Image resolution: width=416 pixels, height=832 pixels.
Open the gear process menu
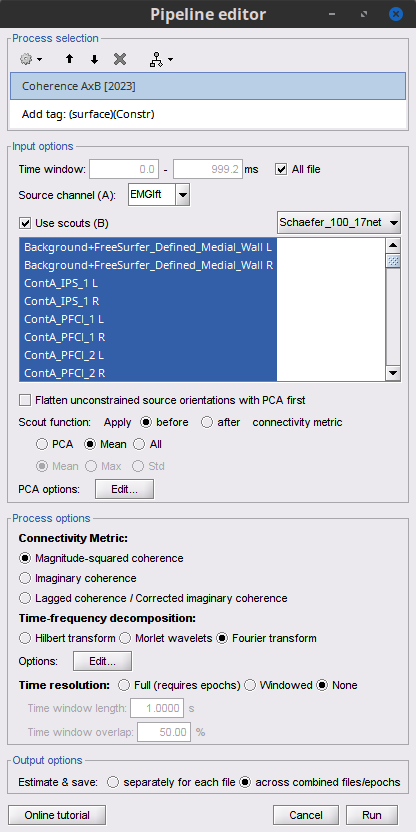point(31,59)
